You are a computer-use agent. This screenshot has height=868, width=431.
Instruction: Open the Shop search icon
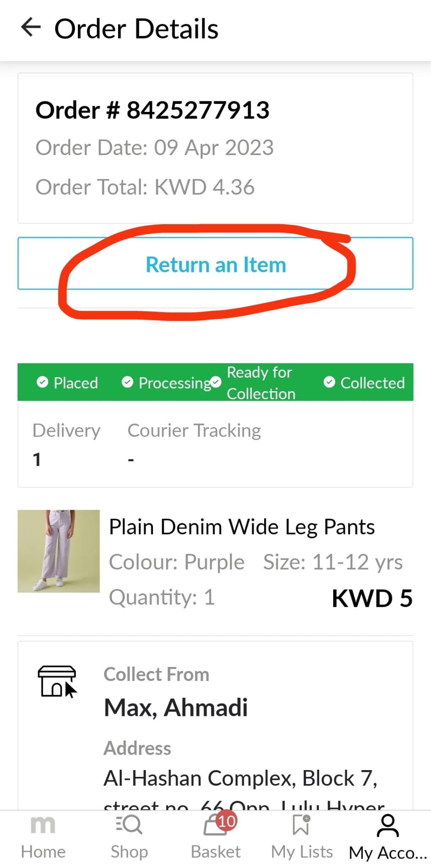click(x=129, y=825)
